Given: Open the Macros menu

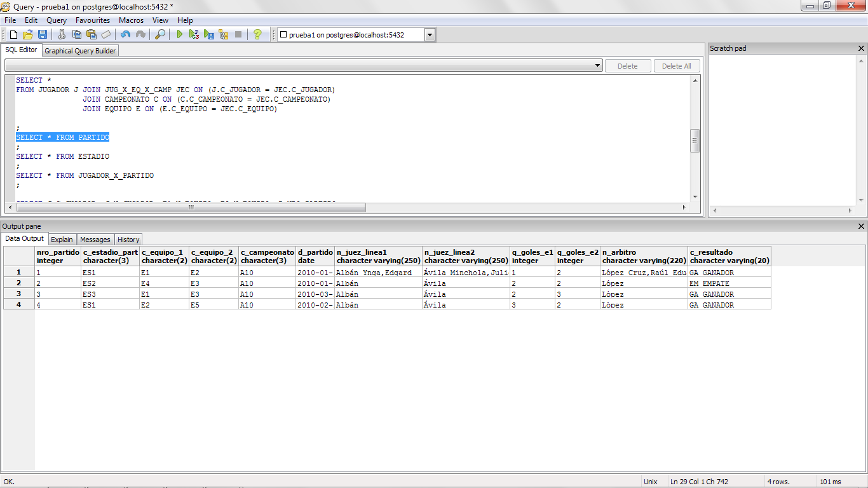Looking at the screenshot, I should [x=131, y=20].
